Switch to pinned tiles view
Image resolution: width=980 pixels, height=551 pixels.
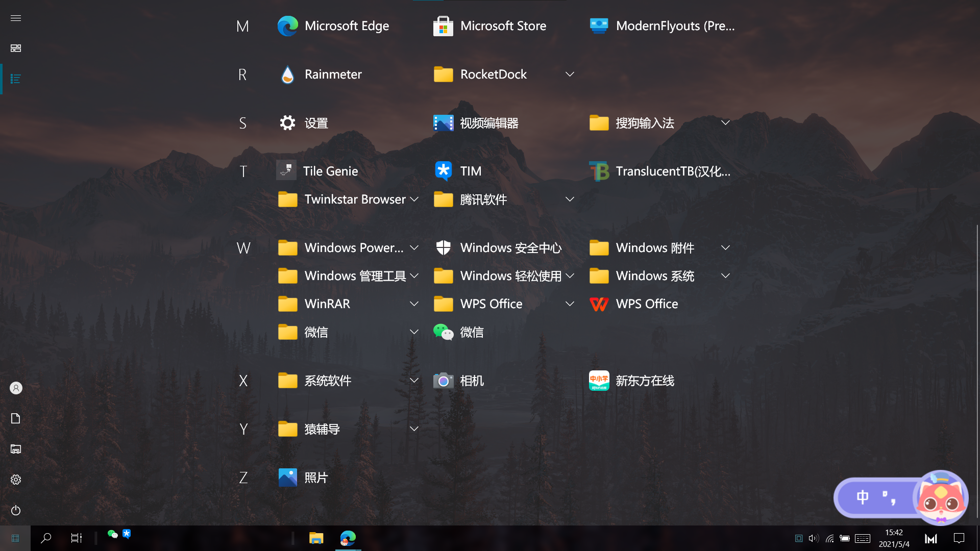click(x=16, y=48)
